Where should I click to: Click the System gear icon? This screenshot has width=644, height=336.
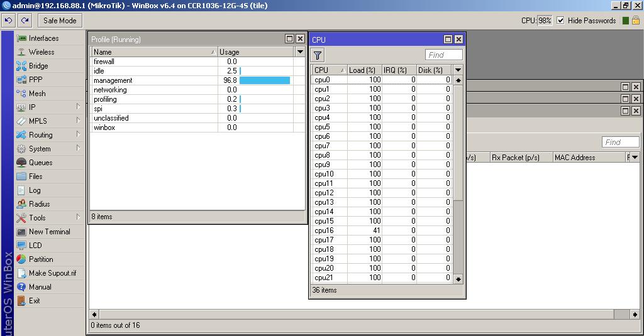pyautogui.click(x=21, y=149)
